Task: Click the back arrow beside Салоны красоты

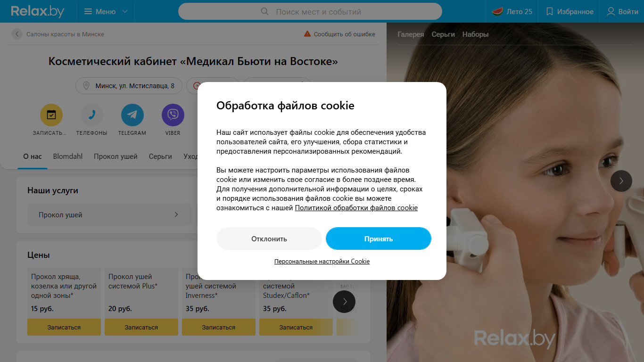Action: pos(17,34)
